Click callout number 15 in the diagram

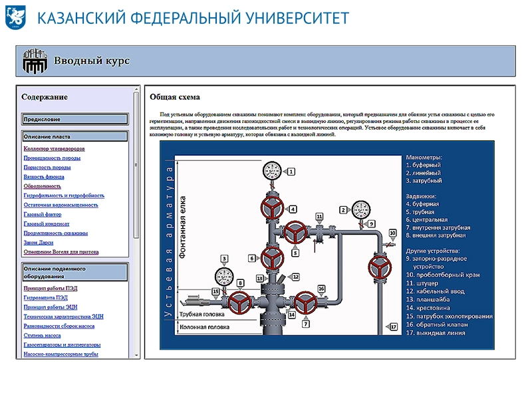[x=215, y=291]
